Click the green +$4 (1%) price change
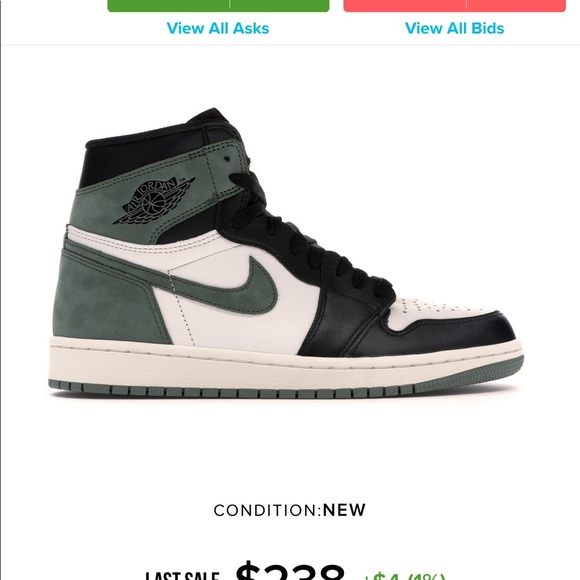 (404, 576)
